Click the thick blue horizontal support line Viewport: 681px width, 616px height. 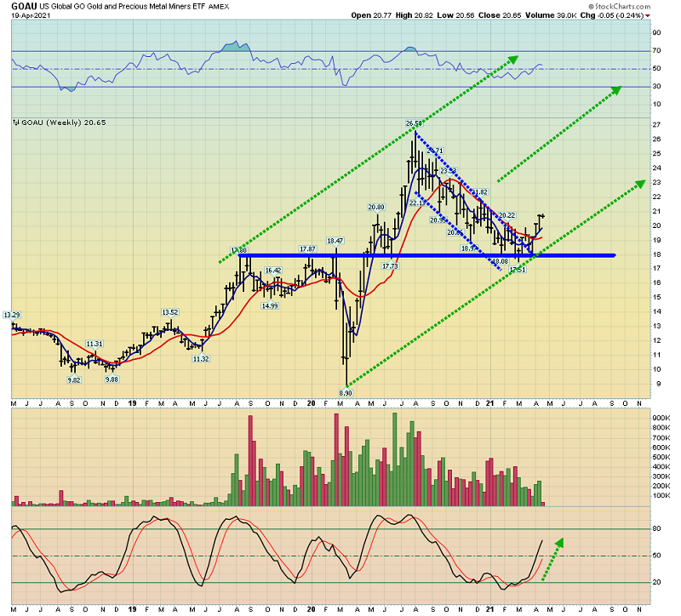(x=427, y=255)
